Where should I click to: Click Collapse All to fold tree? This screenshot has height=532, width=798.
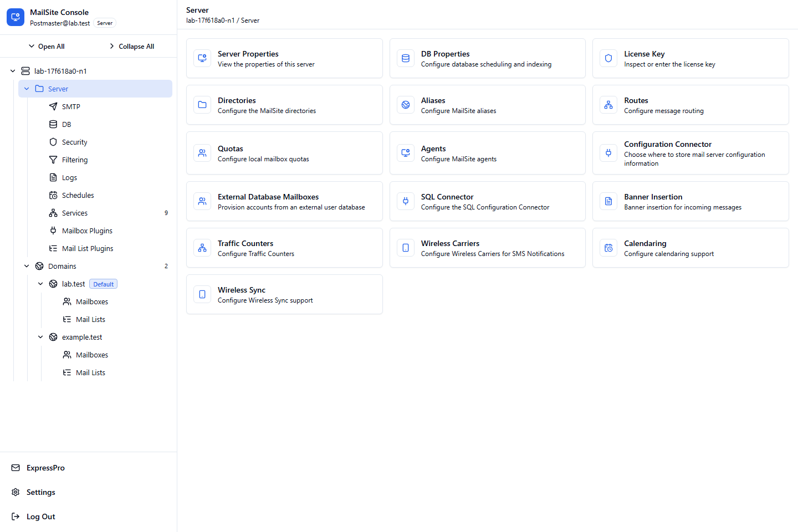pos(132,47)
